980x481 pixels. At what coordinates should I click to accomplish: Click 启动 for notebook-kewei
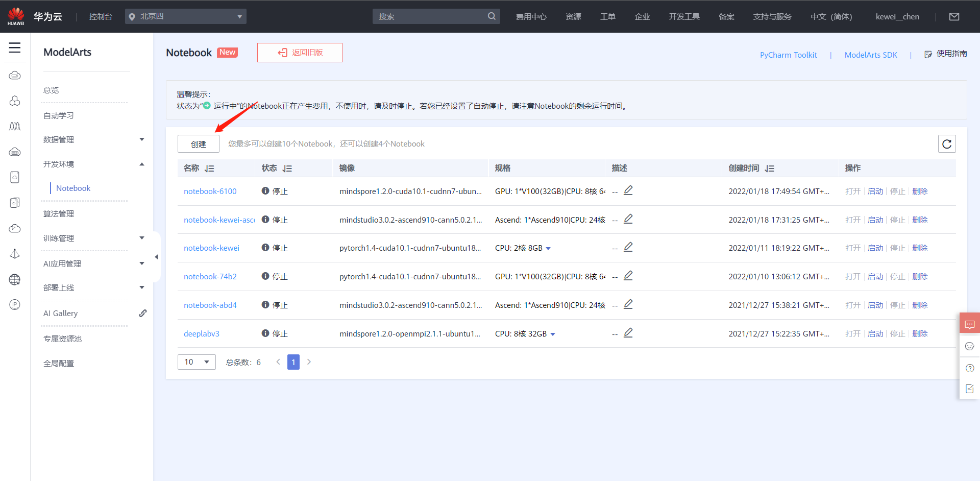[x=875, y=248]
